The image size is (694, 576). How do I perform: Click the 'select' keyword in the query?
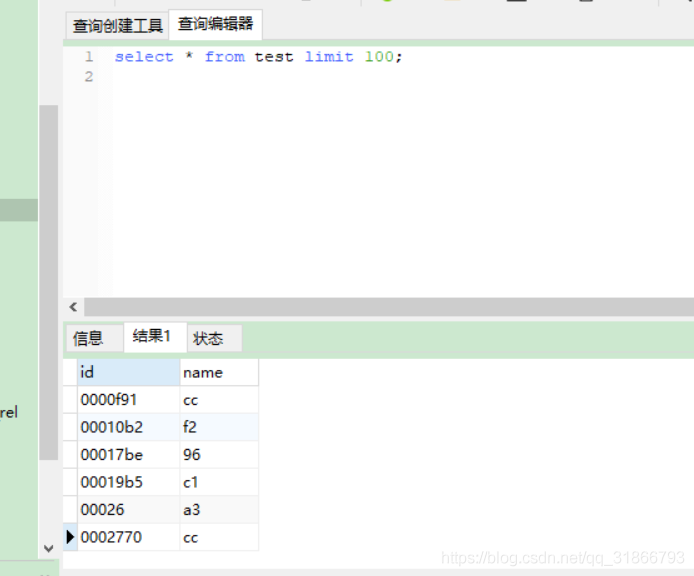click(x=144, y=57)
